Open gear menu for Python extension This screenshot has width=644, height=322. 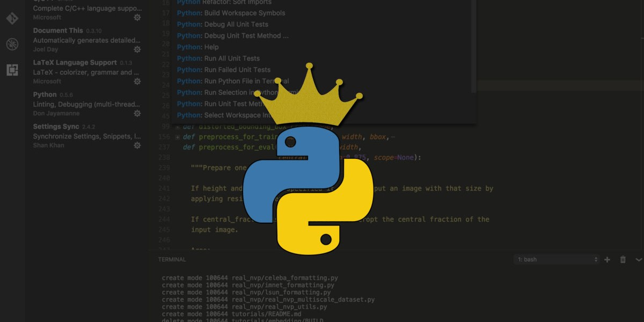coord(137,114)
